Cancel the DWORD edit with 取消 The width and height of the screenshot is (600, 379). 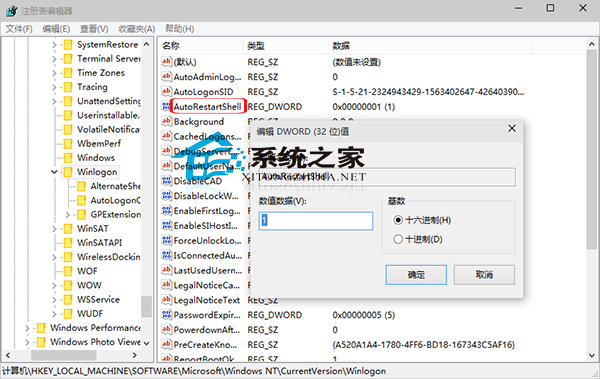click(x=484, y=275)
